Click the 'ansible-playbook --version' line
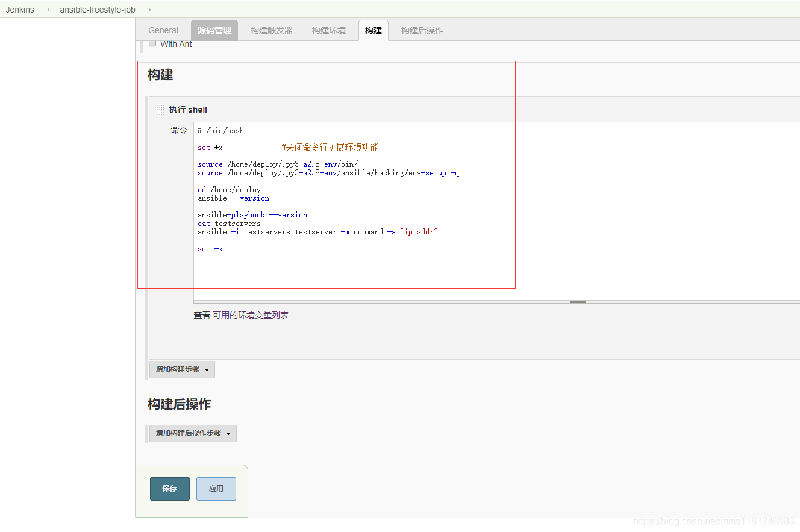Screen dimensions: 800x532 [252, 215]
